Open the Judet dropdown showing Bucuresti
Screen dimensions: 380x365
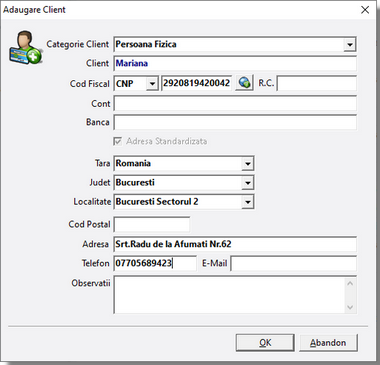pos(247,183)
